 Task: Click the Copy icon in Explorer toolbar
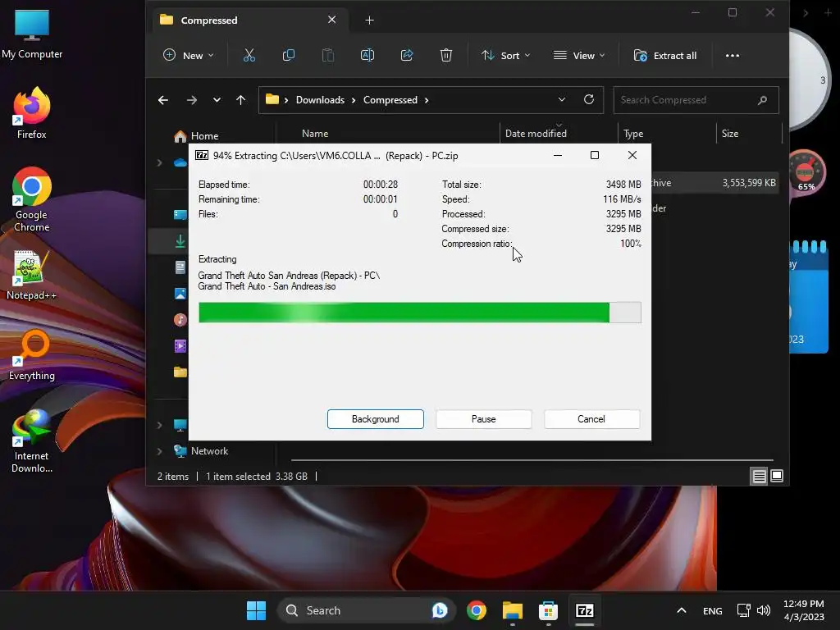click(288, 55)
